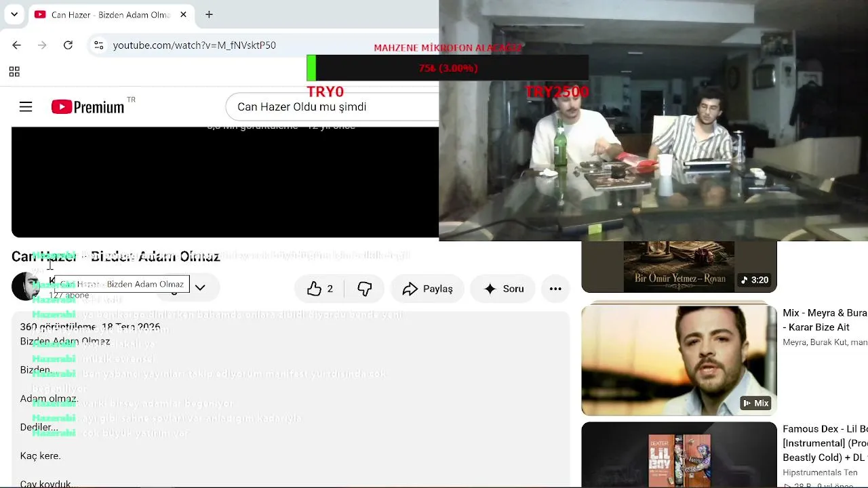
Task: Click the Meyra, Burak Kut artist line
Action: 825,342
